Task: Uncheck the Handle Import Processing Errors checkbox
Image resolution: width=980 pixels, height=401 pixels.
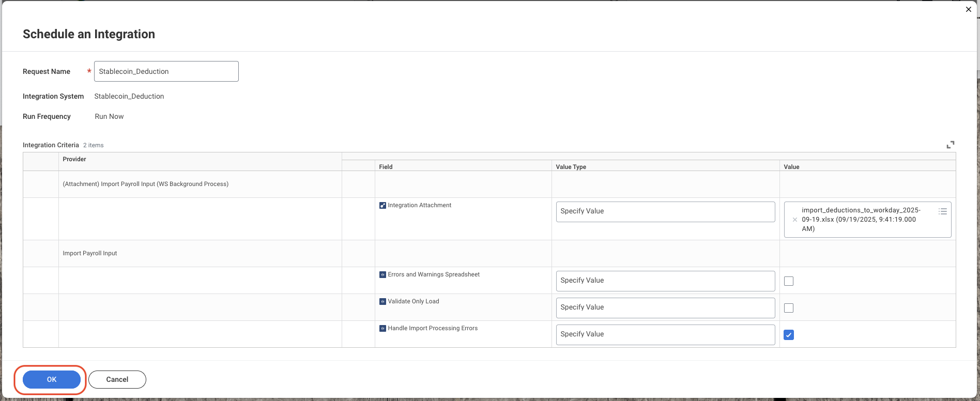Action: tap(789, 335)
